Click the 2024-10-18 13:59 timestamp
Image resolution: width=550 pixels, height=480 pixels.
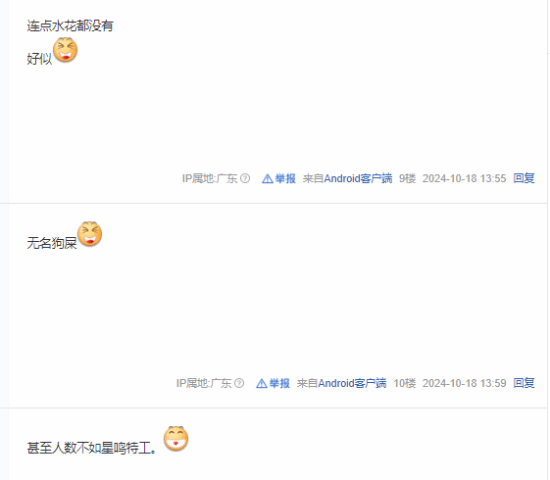464,383
